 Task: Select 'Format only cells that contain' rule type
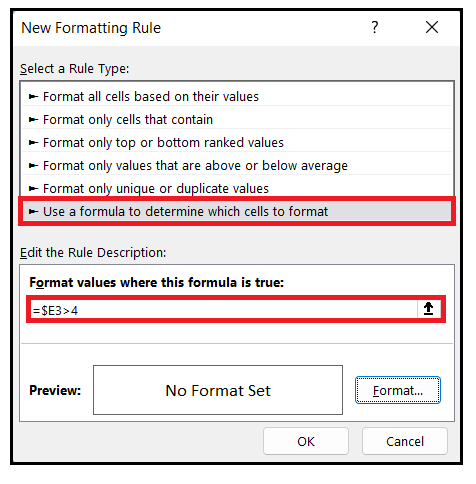tap(237, 120)
